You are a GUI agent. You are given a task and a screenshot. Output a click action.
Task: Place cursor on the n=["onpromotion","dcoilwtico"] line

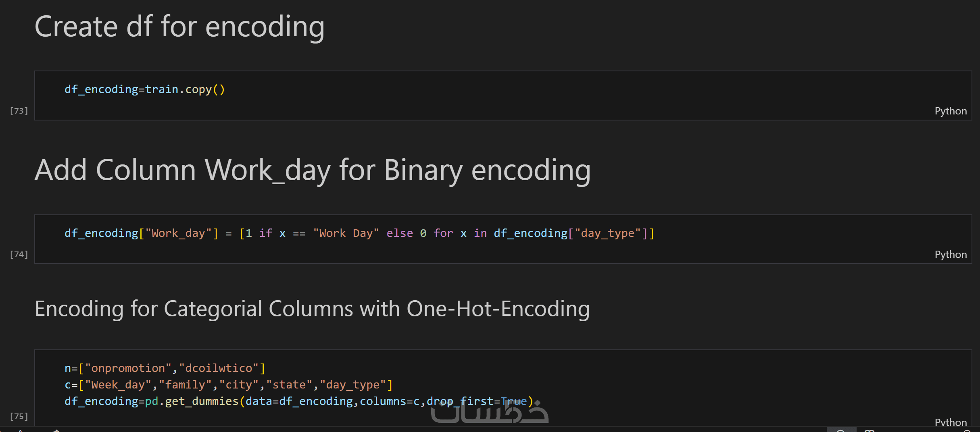(165, 368)
